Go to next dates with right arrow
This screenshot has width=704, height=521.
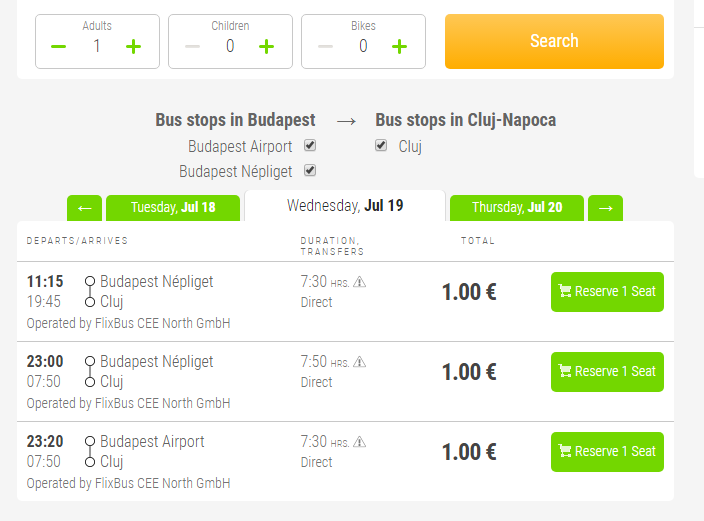605,208
